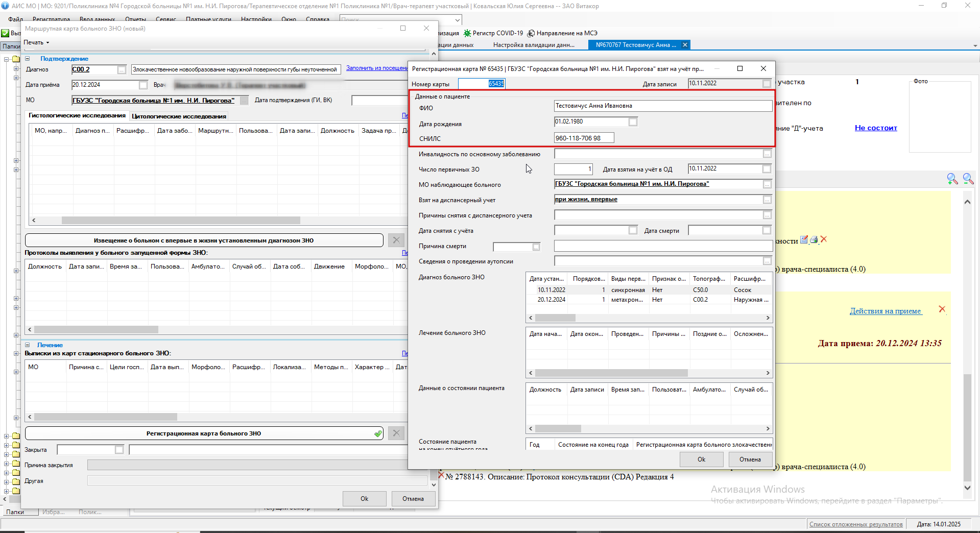The width and height of the screenshot is (980, 533).
Task: Click top folder icon in Папки tree
Action: point(16,59)
